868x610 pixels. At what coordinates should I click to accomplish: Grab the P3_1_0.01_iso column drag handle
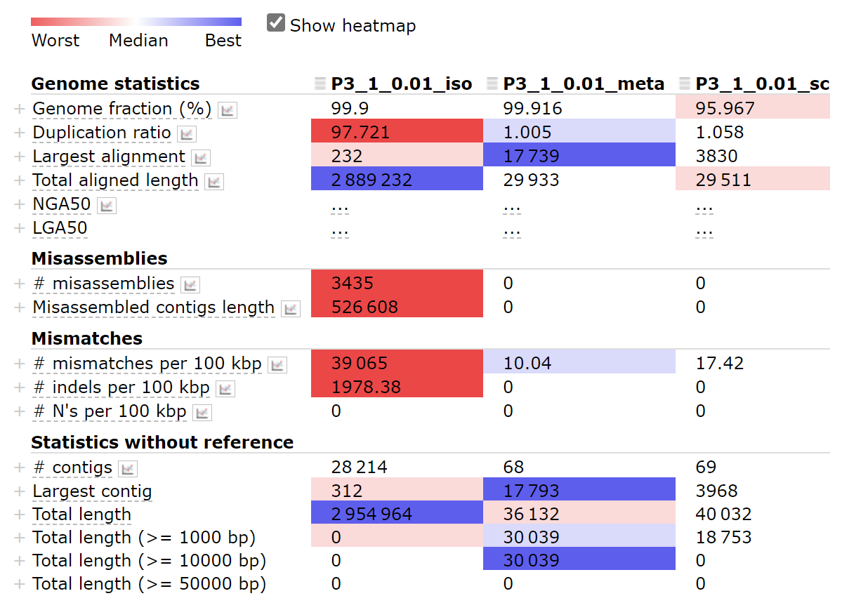320,84
